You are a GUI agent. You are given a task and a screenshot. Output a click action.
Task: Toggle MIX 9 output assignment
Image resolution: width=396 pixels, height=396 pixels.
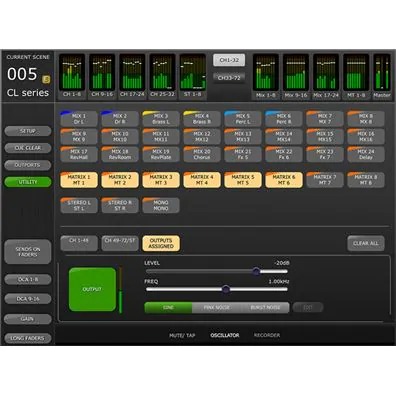point(79,137)
